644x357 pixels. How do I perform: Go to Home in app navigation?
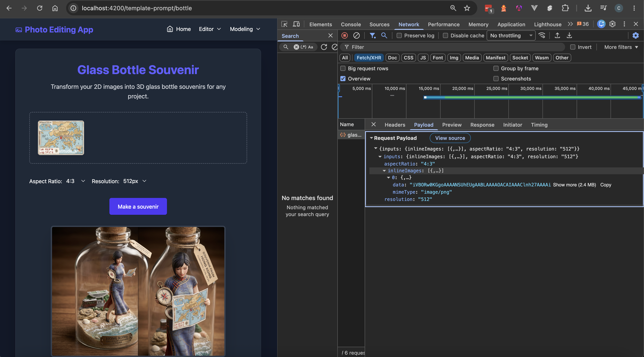click(x=179, y=29)
